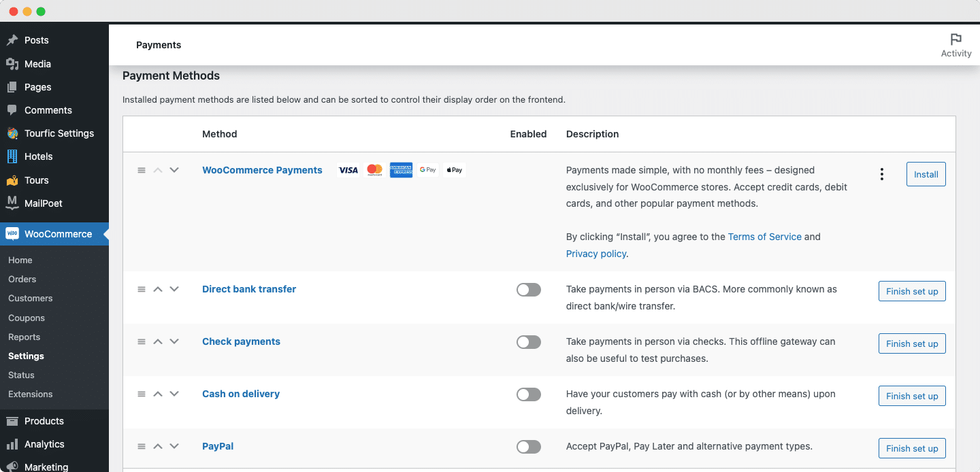Screen dimensions: 980x472
Task: Click the PayPal row drag handle
Action: (x=142, y=446)
